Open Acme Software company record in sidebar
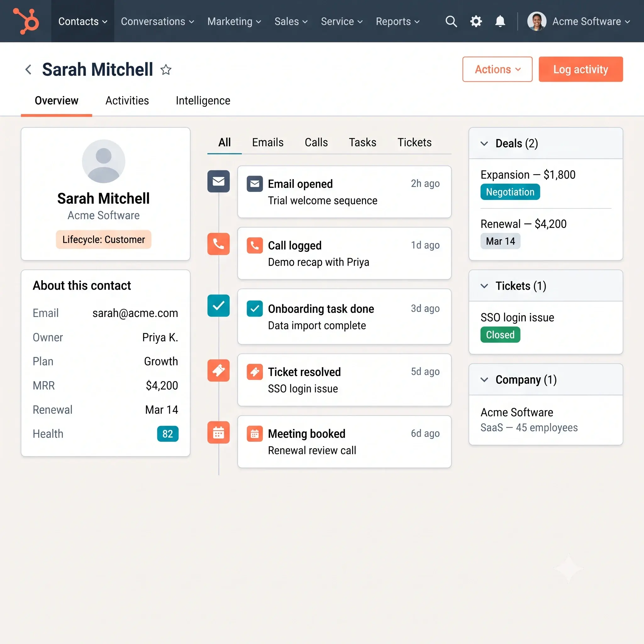This screenshot has width=644, height=644. [x=517, y=413]
